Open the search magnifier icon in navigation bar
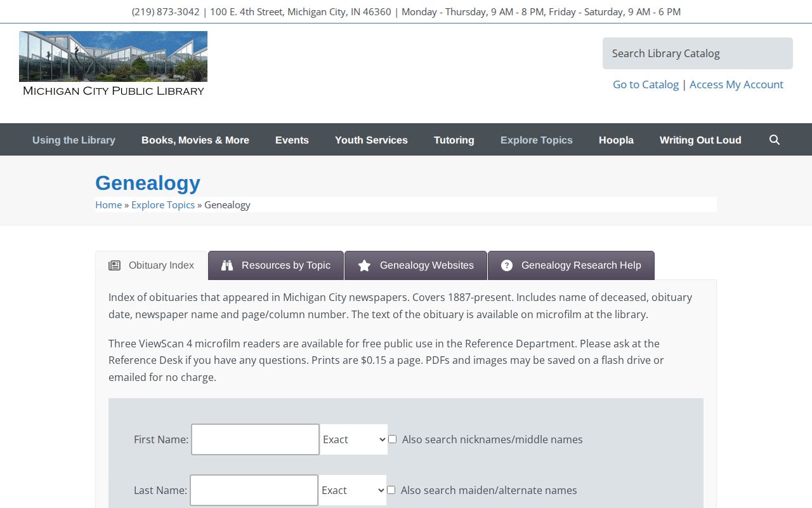The image size is (812, 508). pyautogui.click(x=774, y=140)
